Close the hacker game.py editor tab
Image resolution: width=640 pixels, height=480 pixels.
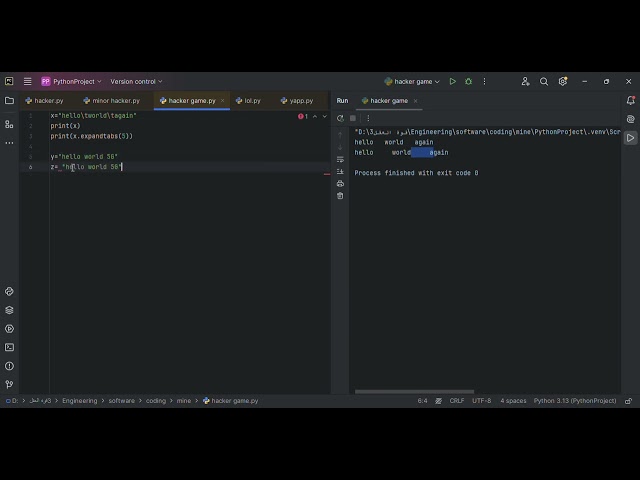tap(222, 101)
